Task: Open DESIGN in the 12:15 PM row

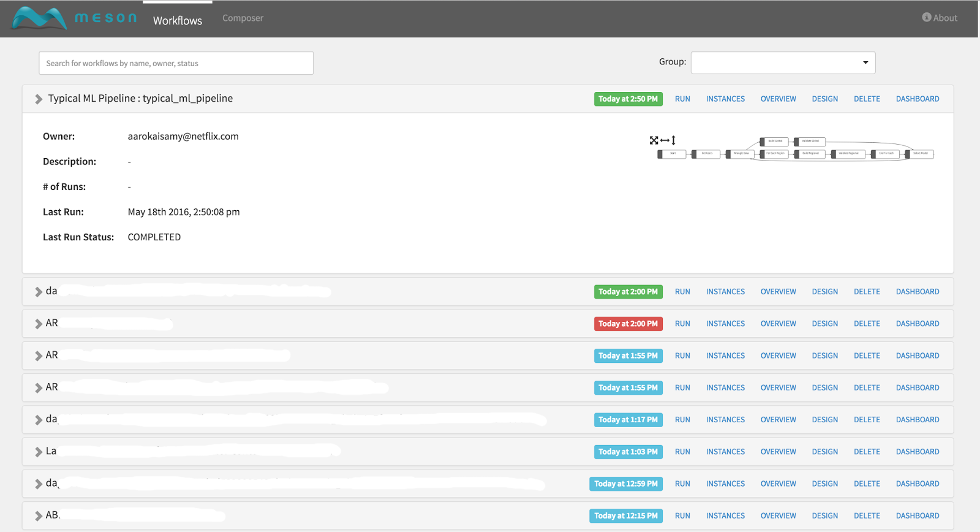Action: point(825,515)
